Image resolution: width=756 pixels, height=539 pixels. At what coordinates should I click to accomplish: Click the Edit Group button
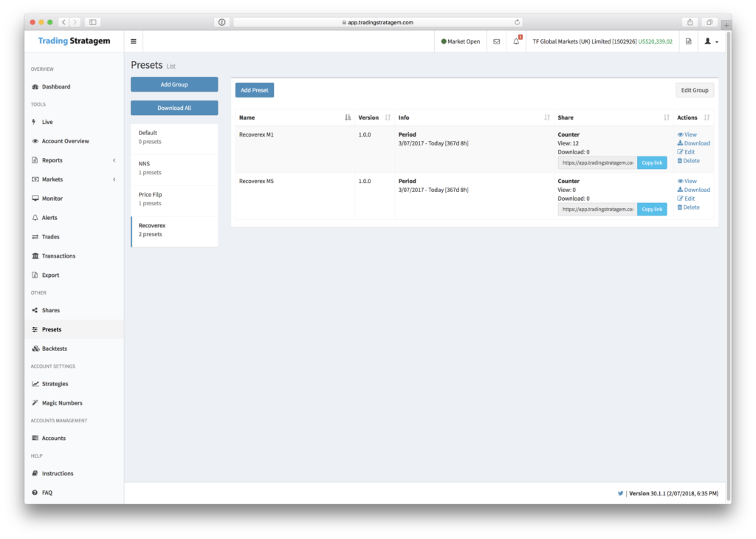694,90
